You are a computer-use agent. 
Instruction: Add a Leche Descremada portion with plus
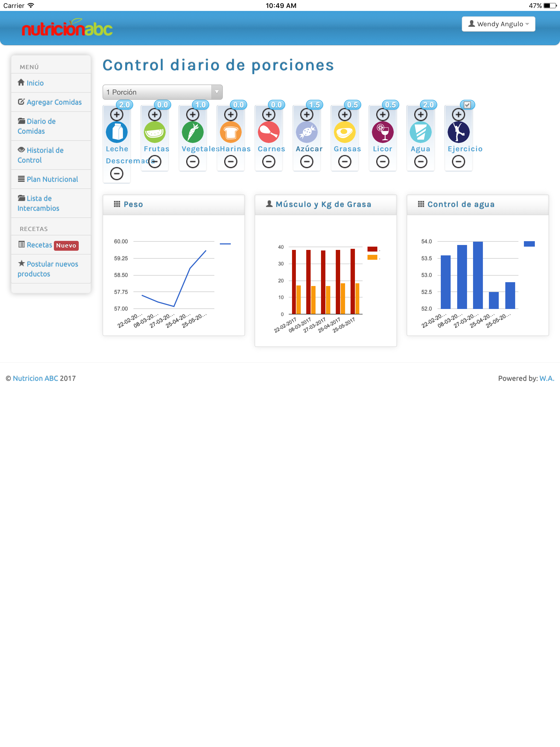116,115
